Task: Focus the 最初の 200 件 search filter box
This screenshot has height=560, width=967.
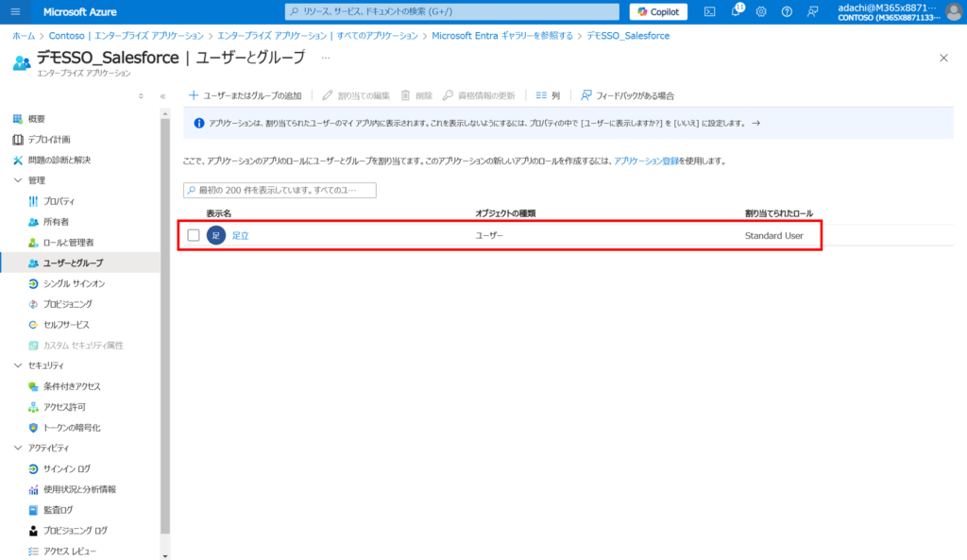Action: pyautogui.click(x=280, y=190)
